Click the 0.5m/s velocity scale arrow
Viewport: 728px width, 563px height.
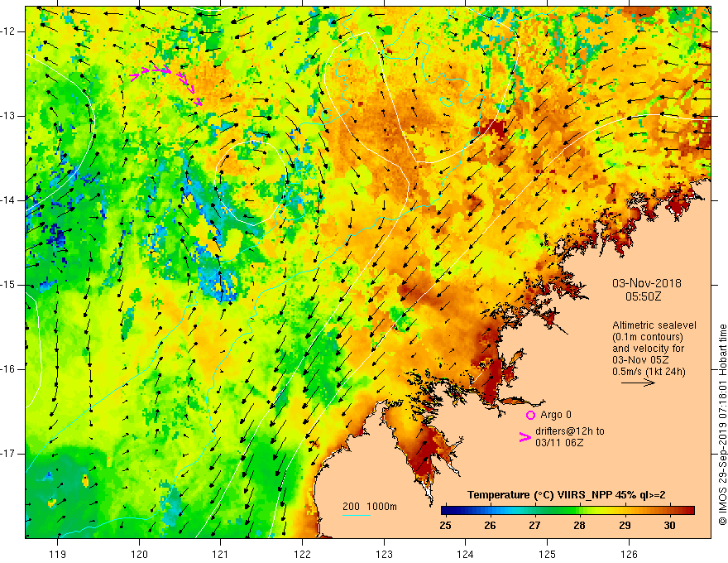[x=638, y=383]
